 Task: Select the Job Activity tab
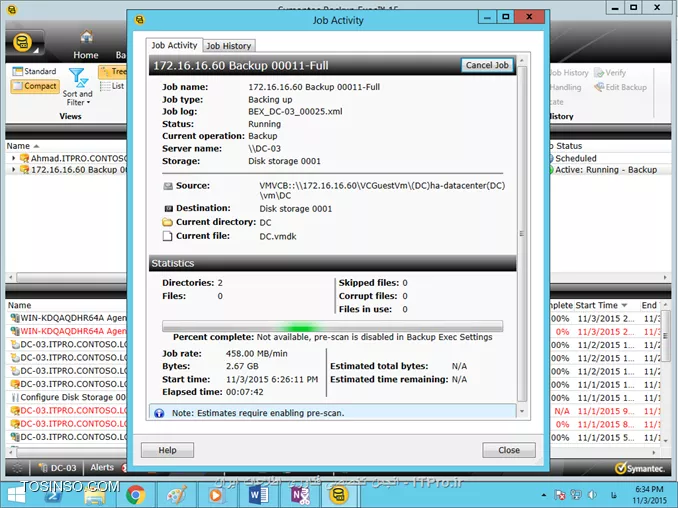click(174, 45)
